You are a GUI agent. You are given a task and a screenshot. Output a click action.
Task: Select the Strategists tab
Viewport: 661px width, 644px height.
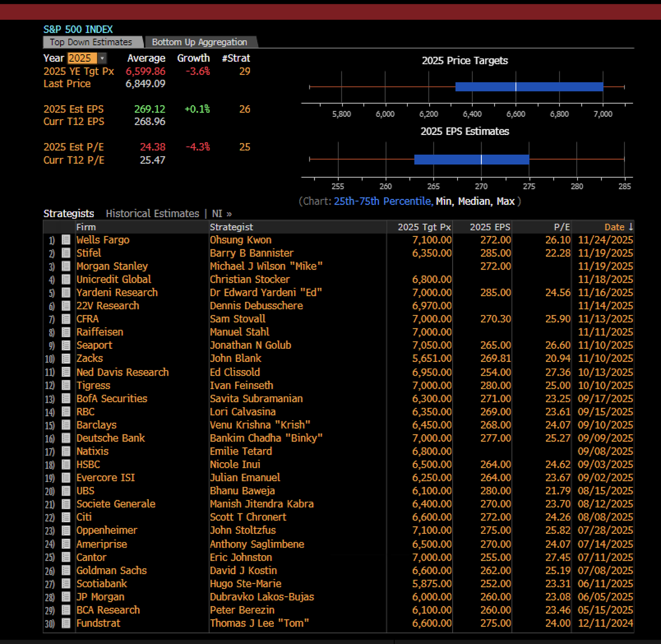click(x=69, y=214)
